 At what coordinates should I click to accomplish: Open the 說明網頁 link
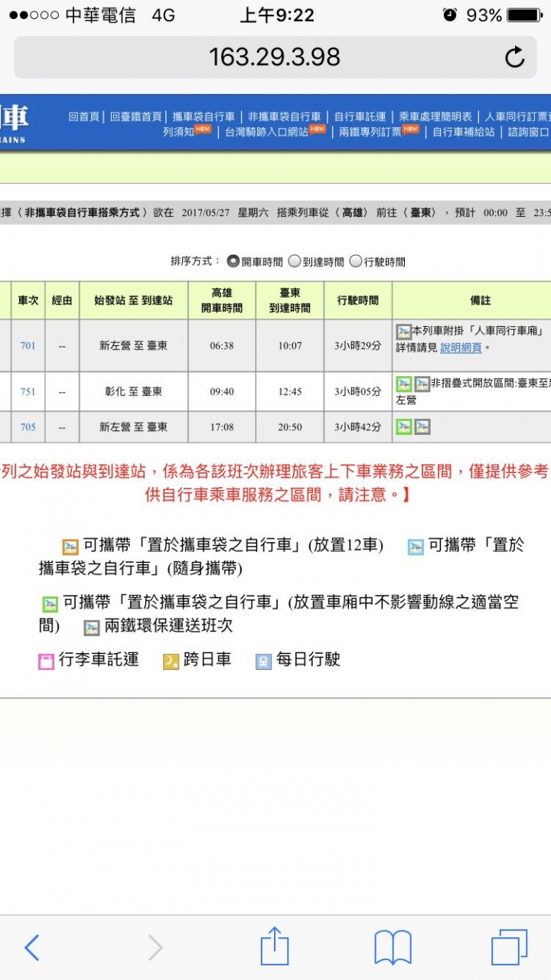click(x=461, y=347)
